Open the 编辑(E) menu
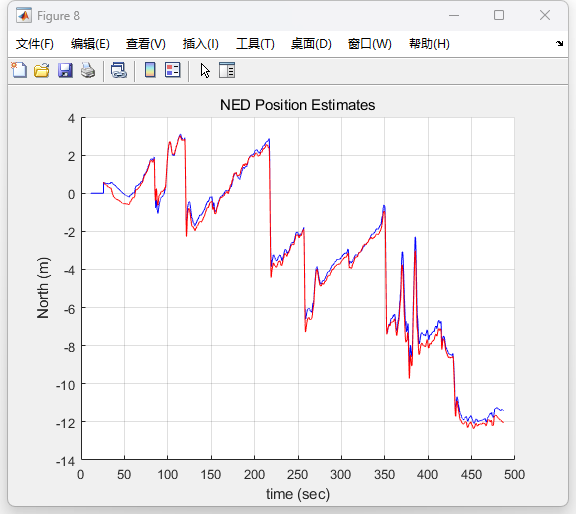Screen dimensions: 576x514 pos(90,44)
